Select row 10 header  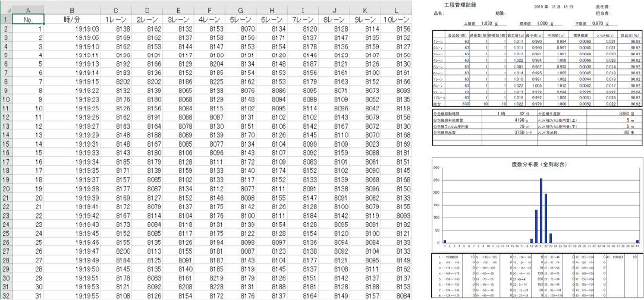coord(6,99)
